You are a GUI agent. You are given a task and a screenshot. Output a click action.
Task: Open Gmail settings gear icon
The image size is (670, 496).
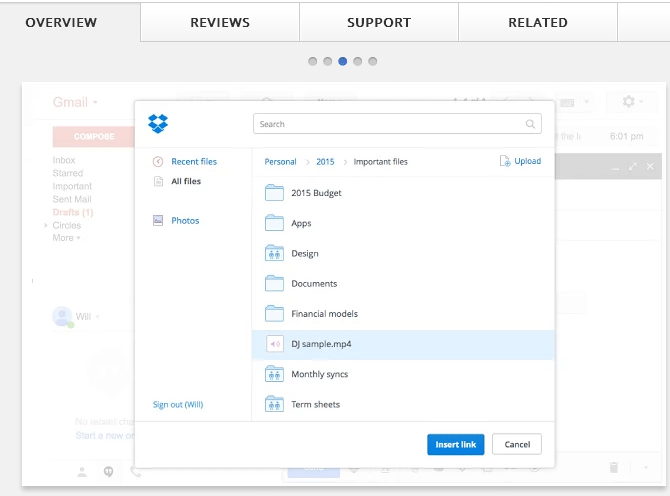click(x=628, y=102)
